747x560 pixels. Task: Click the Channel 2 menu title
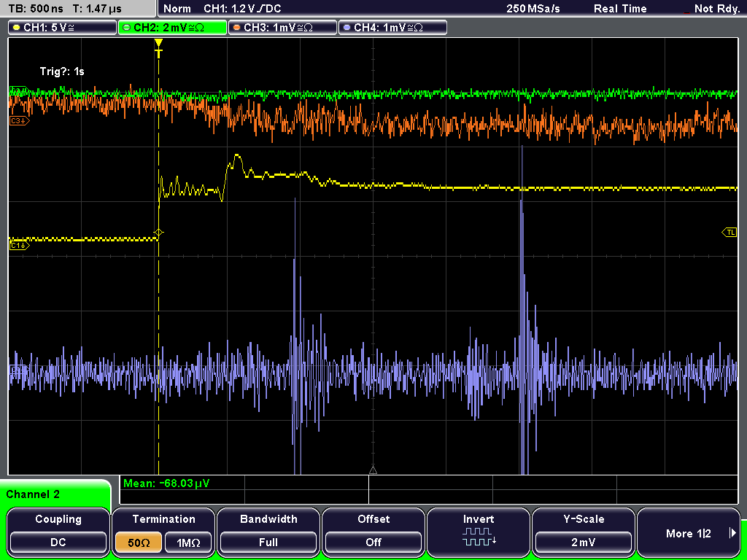click(33, 494)
